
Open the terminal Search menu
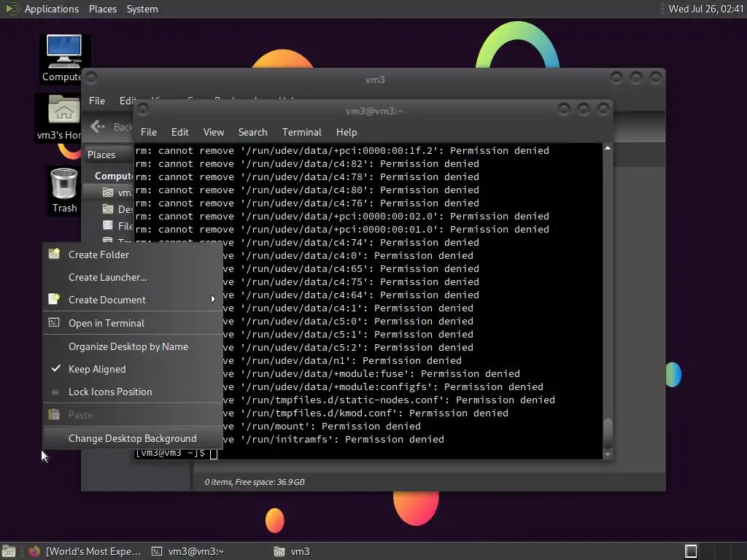pyautogui.click(x=252, y=132)
